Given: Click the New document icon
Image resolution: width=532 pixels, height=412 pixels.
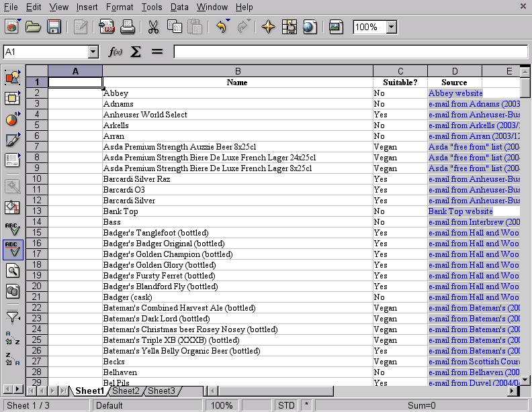Looking at the screenshot, I should (x=12, y=27).
